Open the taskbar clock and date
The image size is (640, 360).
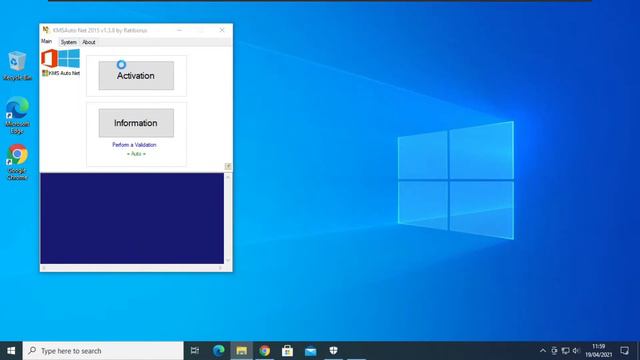[599, 351]
